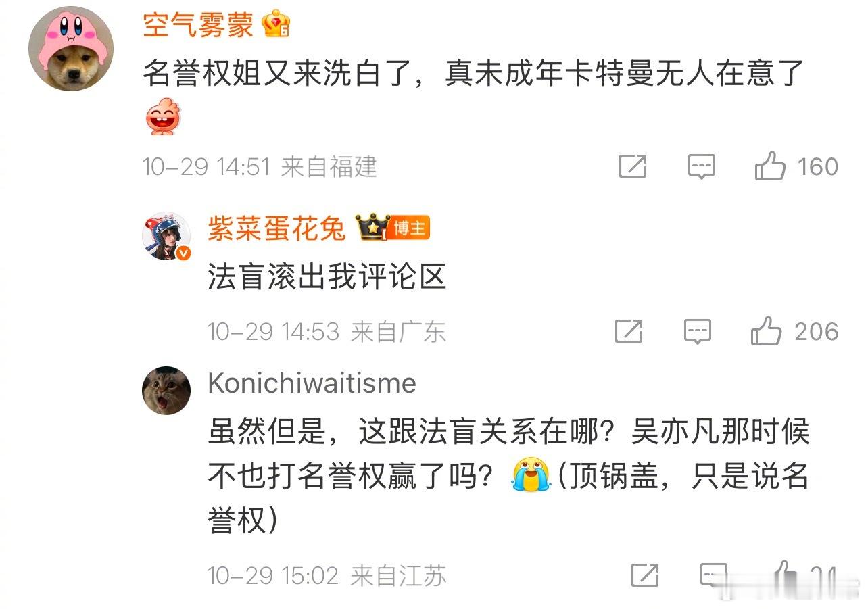Image resolution: width=868 pixels, height=609 pixels.
Task: Open reply box for 紫菜蛋花兔's comment
Action: point(697,331)
